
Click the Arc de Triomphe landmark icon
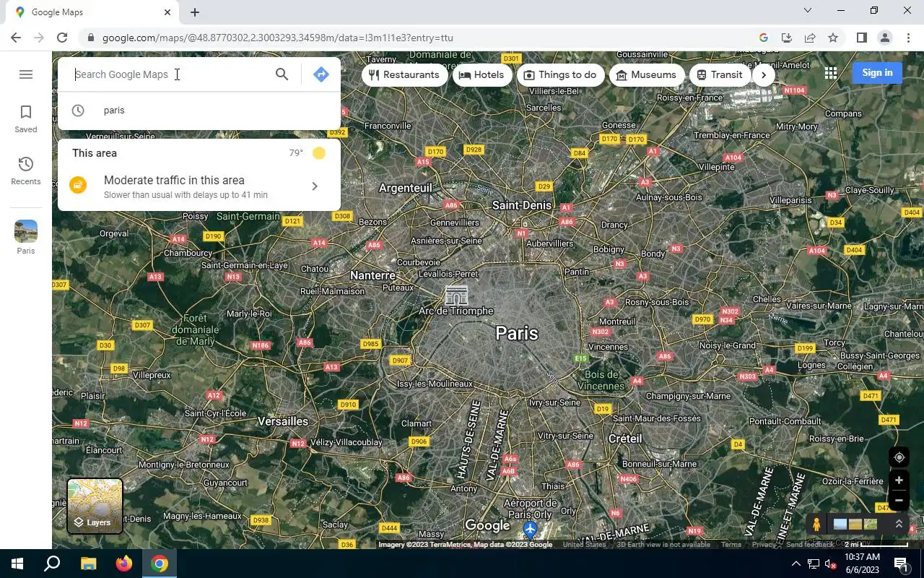click(x=456, y=295)
